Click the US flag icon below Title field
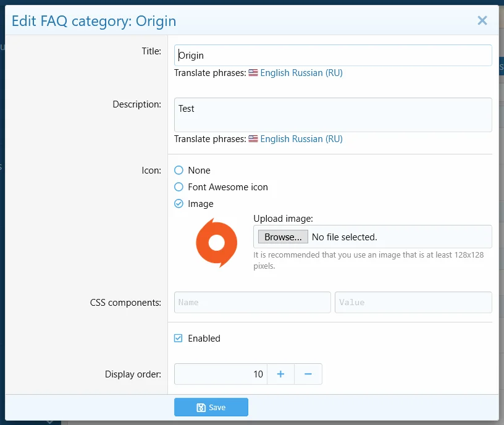Viewport: 504px width, 425px height. (253, 73)
